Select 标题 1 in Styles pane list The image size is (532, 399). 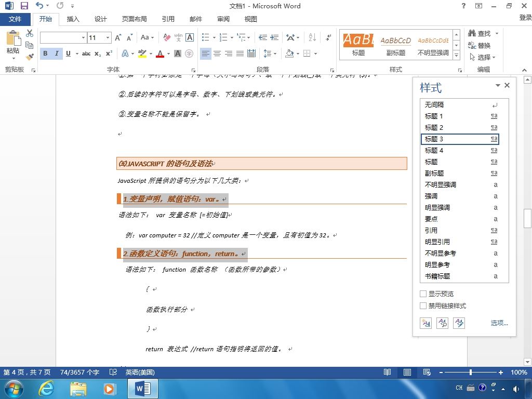(461, 116)
